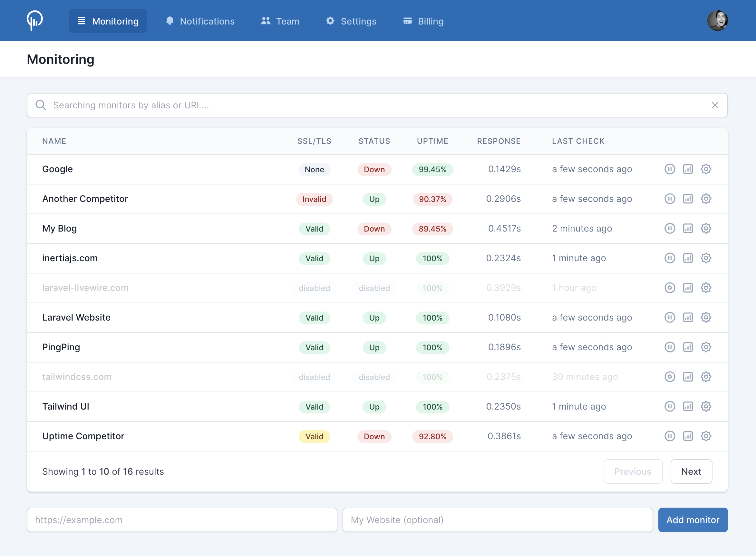This screenshot has width=756, height=556.
Task: Open statistics chart for My Blog
Action: click(x=688, y=228)
